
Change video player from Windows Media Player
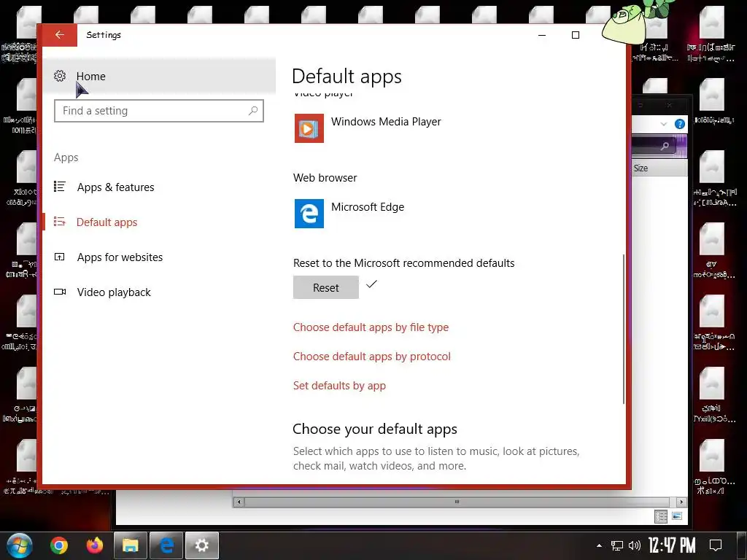pyautogui.click(x=386, y=122)
